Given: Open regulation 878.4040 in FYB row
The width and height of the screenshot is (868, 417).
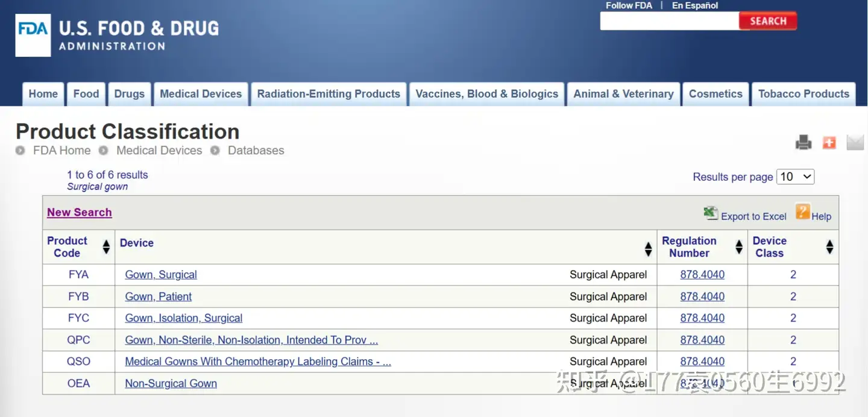Looking at the screenshot, I should 702,296.
